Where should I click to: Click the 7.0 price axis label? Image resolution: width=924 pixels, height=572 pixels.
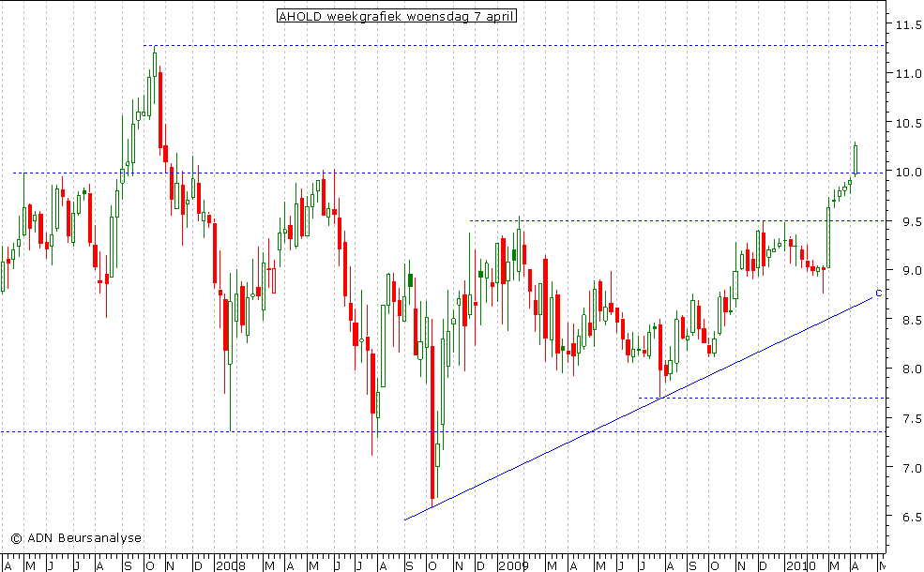point(911,468)
